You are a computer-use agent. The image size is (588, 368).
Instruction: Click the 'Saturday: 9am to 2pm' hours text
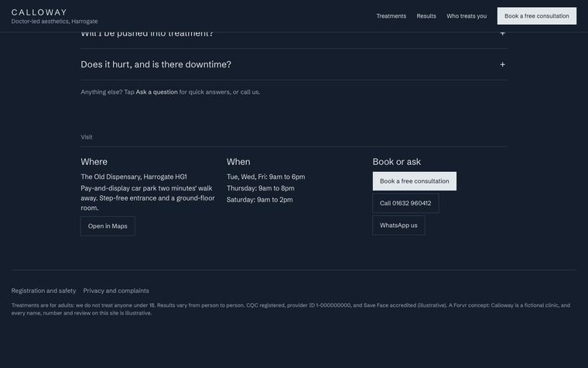coord(259,200)
